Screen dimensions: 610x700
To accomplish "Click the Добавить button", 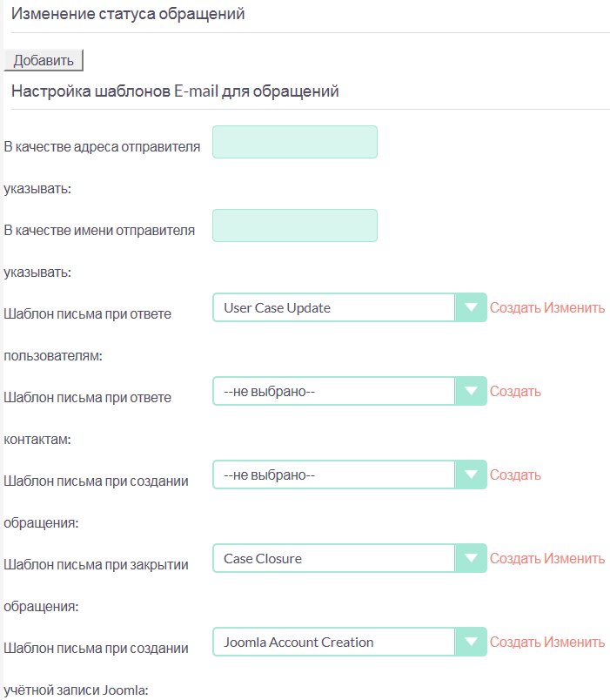I will pyautogui.click(x=44, y=60).
